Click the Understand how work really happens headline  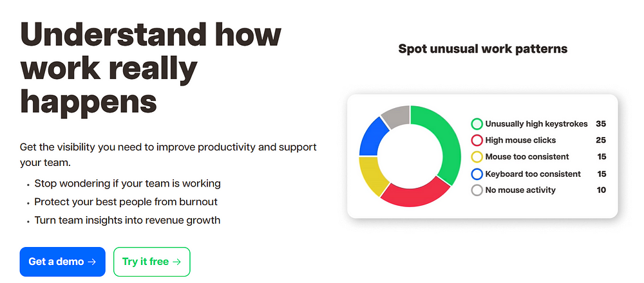pos(150,69)
